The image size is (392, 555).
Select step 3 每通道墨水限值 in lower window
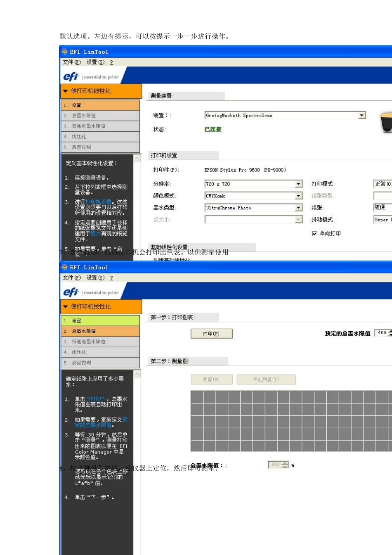(100, 342)
